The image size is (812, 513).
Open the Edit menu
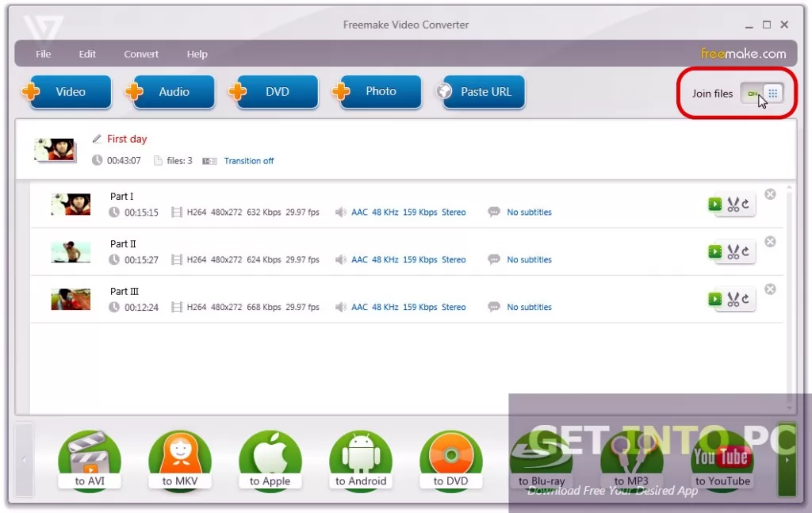pyautogui.click(x=87, y=54)
